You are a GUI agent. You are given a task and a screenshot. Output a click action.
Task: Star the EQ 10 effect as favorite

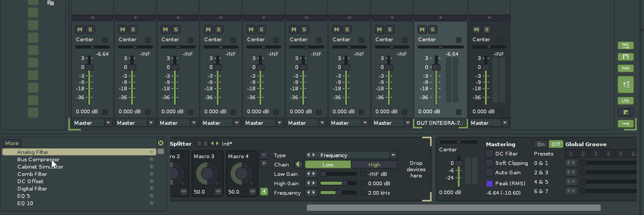click(151, 204)
